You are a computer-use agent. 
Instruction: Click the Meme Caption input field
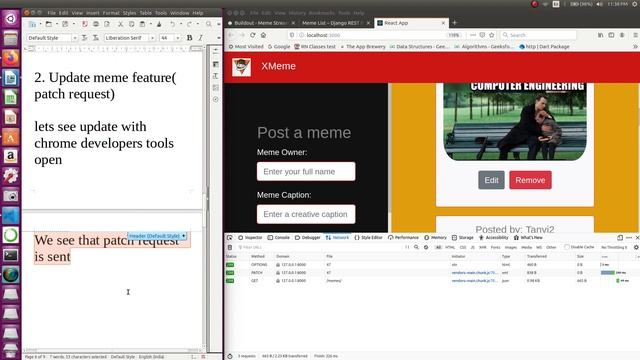tap(306, 214)
